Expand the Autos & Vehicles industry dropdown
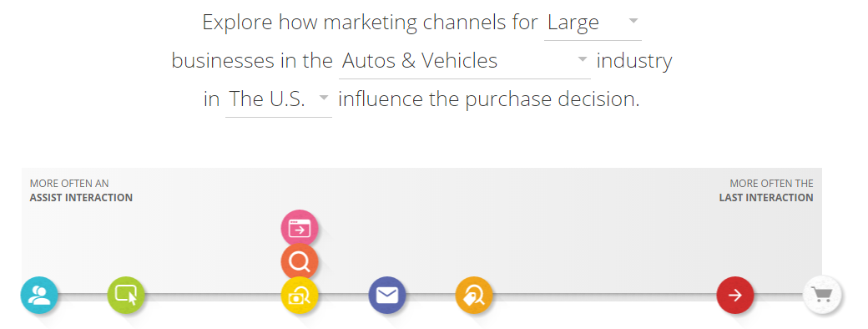 pyautogui.click(x=464, y=62)
